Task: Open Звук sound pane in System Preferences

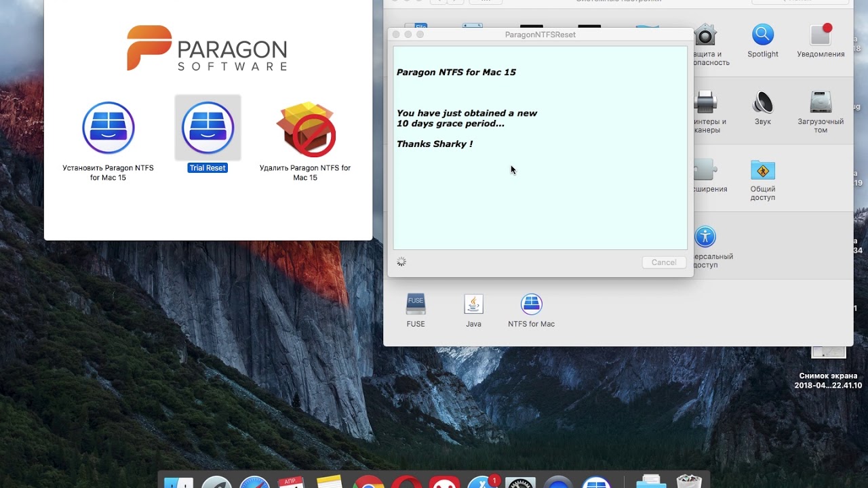Action: coord(763,102)
